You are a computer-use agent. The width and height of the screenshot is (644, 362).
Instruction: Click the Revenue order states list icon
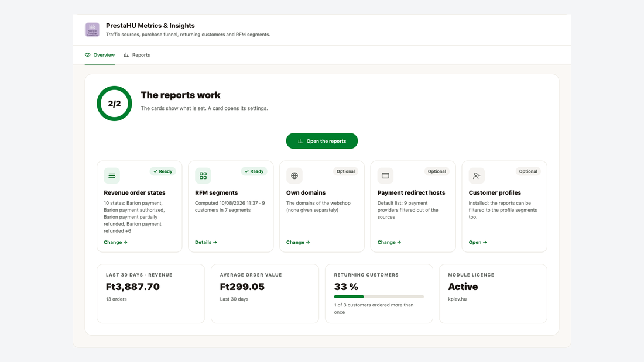pyautogui.click(x=112, y=175)
